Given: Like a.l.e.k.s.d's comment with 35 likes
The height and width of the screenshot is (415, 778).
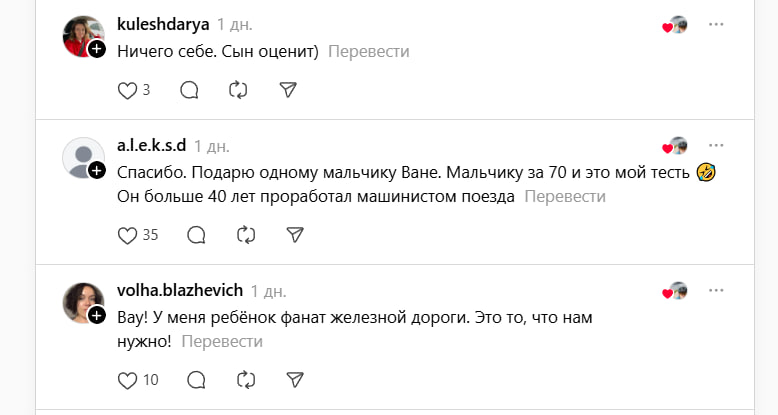Looking at the screenshot, I should click(127, 235).
